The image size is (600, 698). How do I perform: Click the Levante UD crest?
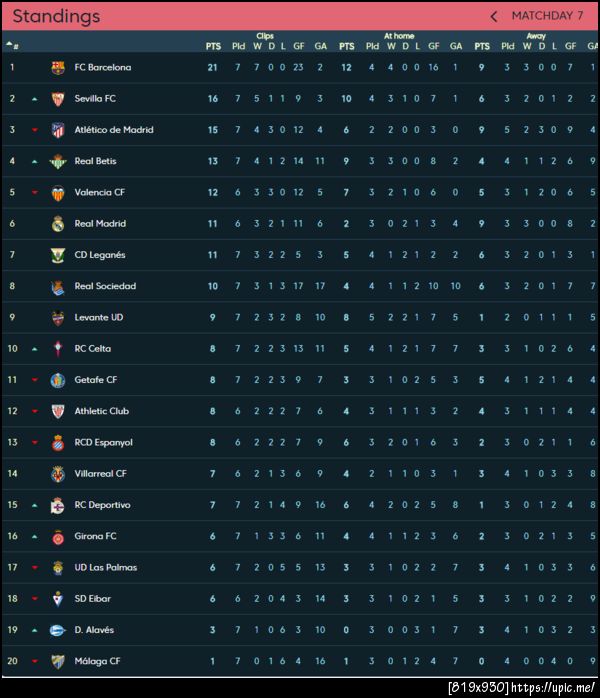(x=58, y=318)
